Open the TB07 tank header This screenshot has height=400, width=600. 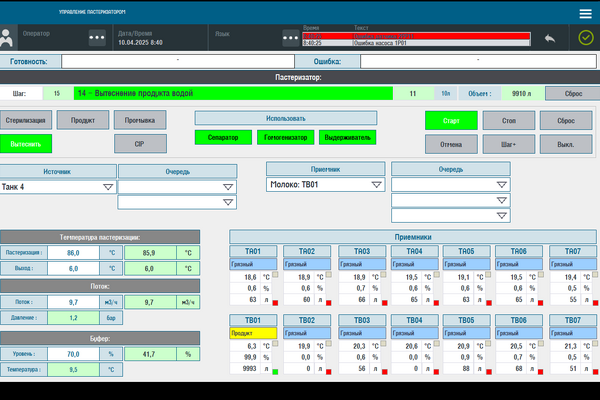tap(573, 320)
